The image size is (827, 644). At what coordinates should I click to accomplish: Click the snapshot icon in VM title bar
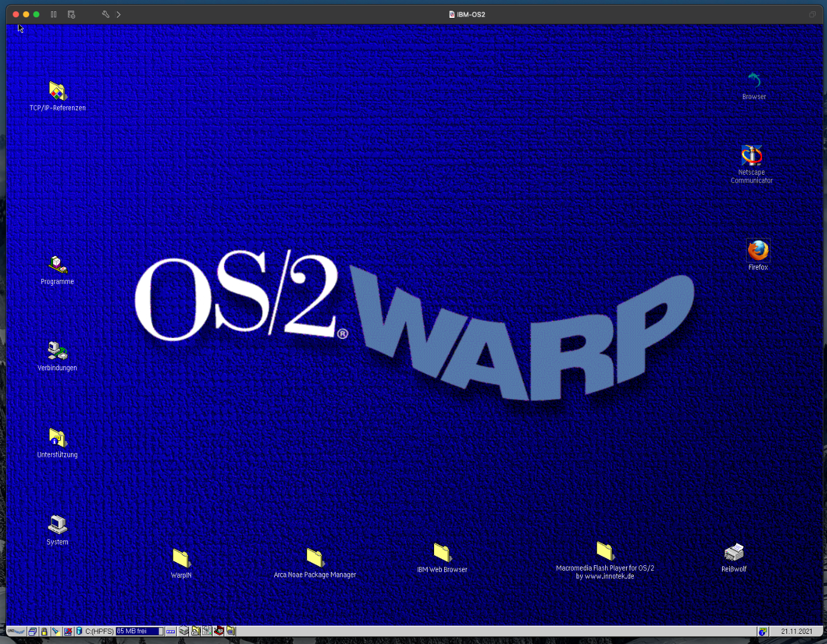coord(72,14)
